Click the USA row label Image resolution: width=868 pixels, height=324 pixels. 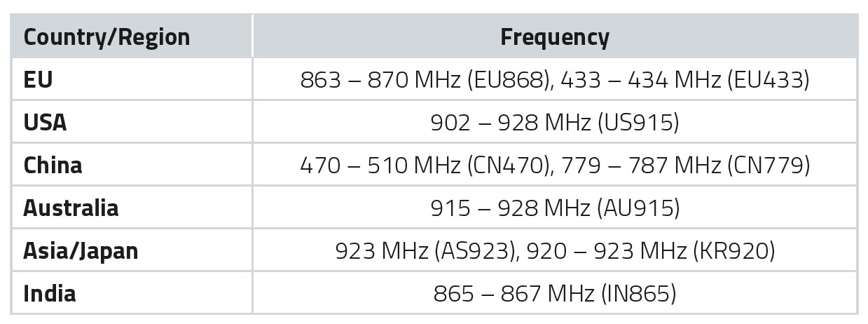coord(45,122)
